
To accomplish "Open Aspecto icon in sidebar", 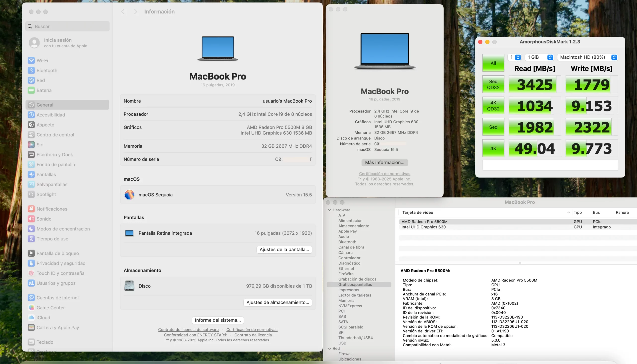I will [31, 125].
